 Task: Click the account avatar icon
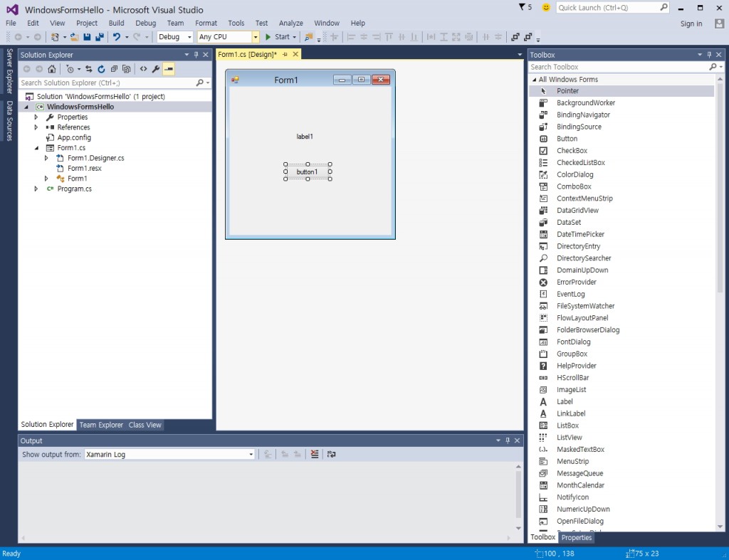(x=719, y=23)
